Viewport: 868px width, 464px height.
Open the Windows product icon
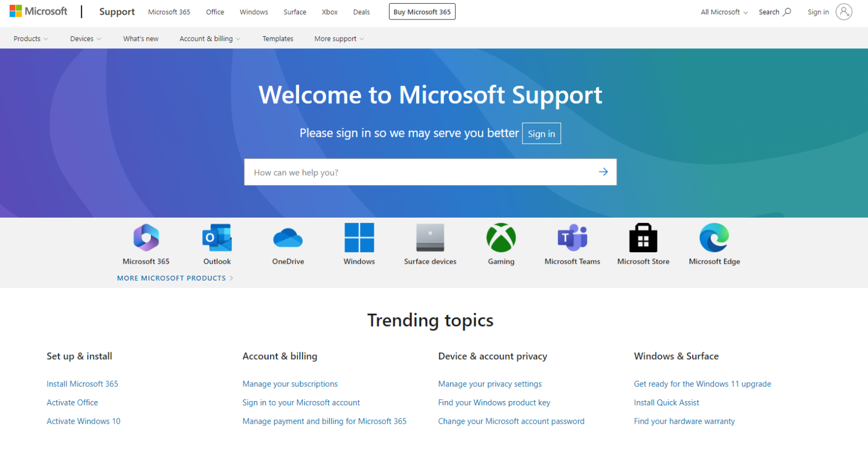pyautogui.click(x=359, y=238)
